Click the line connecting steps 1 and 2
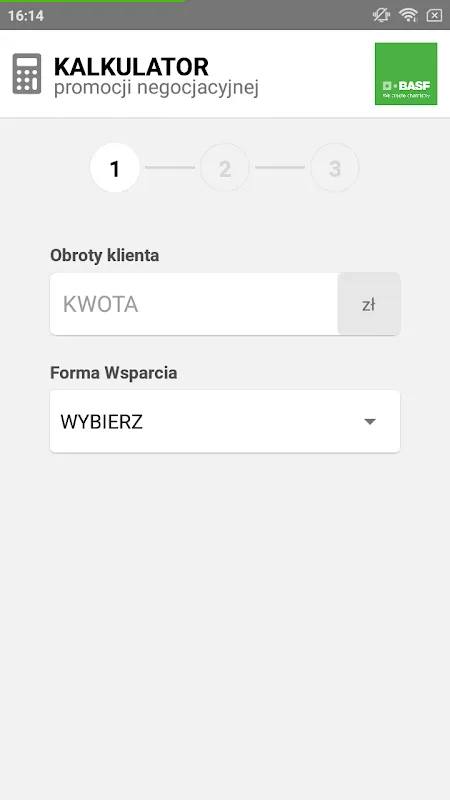 coord(170,167)
